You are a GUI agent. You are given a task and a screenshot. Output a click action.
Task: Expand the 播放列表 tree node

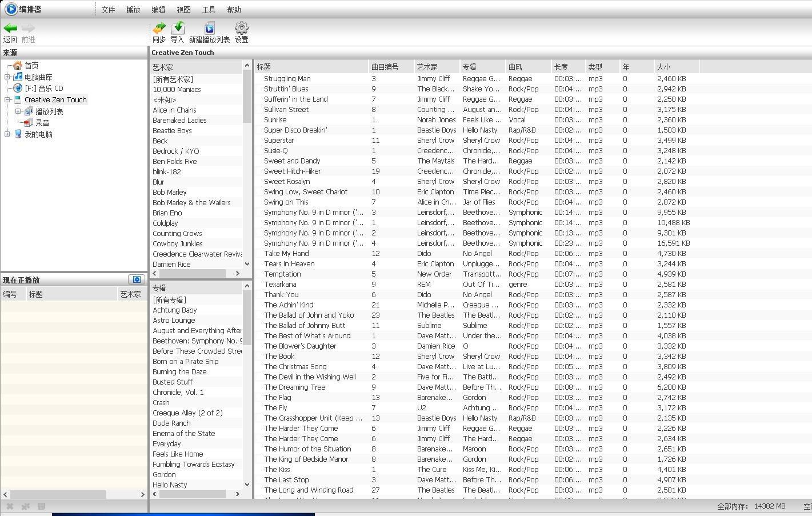click(18, 111)
